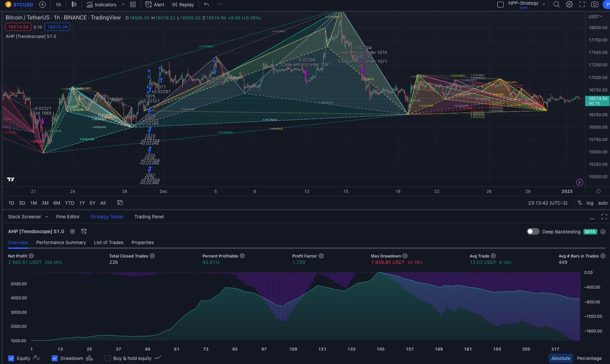610x364 pixels.
Task: Toggle percent scale on price axis
Action: pos(579,203)
